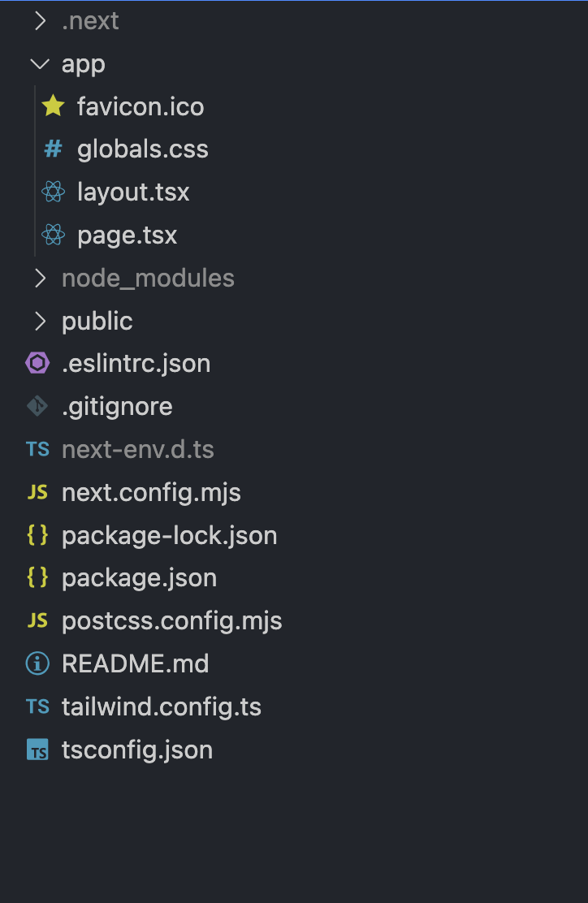The height and width of the screenshot is (903, 588).
Task: Click the React icon beside layout.tsx
Action: (x=52, y=192)
